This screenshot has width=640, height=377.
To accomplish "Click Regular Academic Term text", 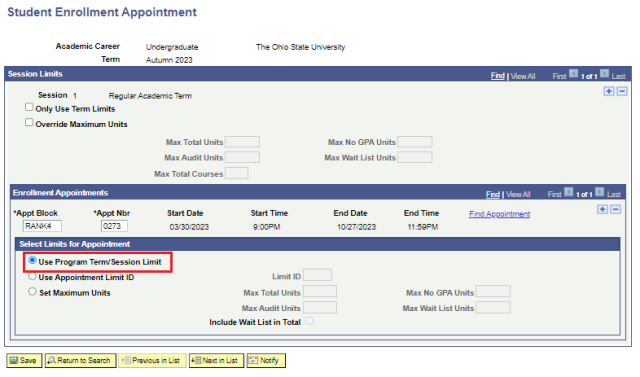I will click(x=150, y=96).
